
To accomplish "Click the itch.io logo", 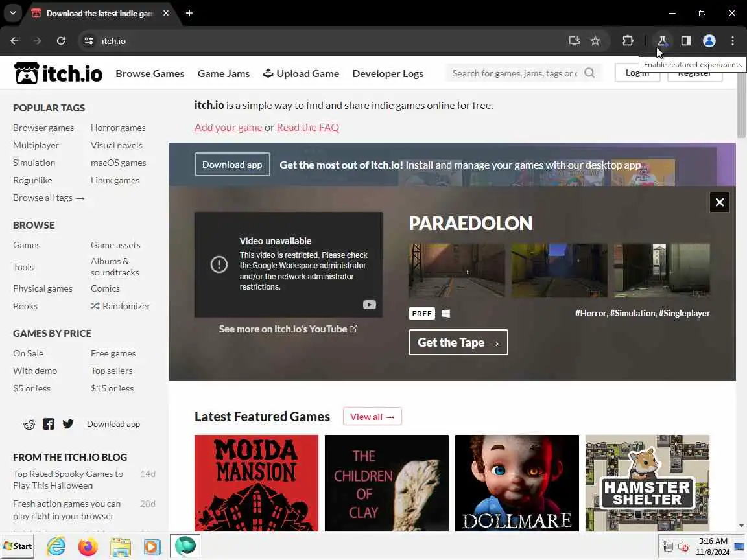I will click(x=58, y=73).
